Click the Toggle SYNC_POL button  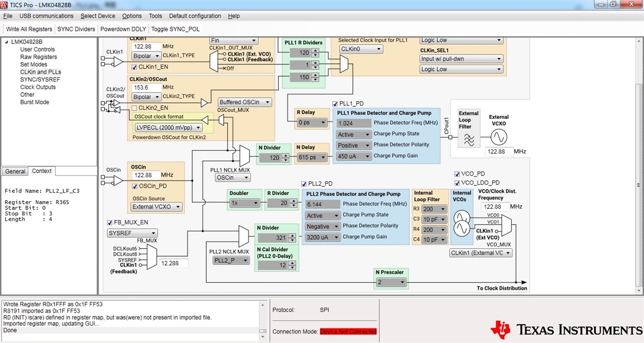point(175,29)
